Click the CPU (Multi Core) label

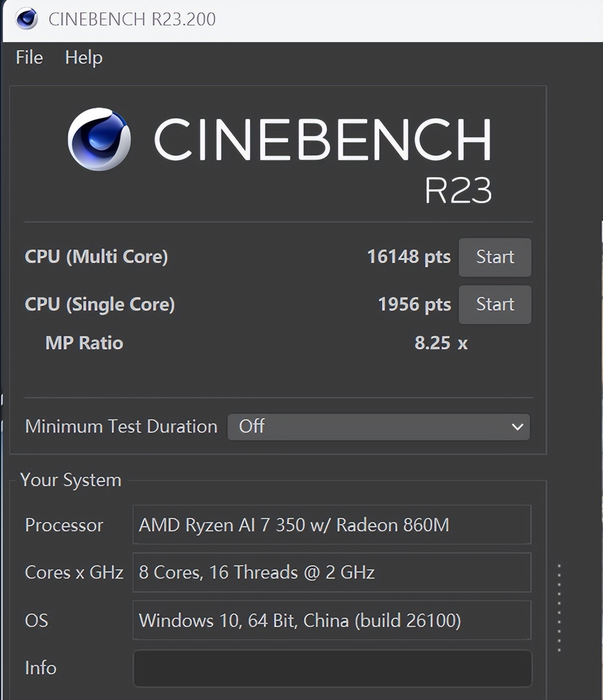(97, 256)
